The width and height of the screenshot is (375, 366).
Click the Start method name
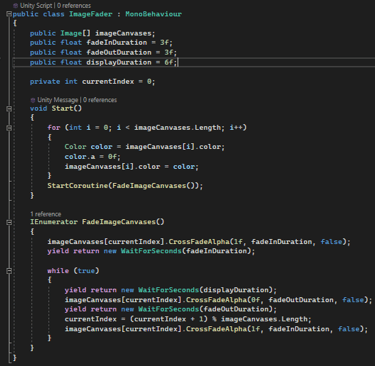(x=62, y=108)
